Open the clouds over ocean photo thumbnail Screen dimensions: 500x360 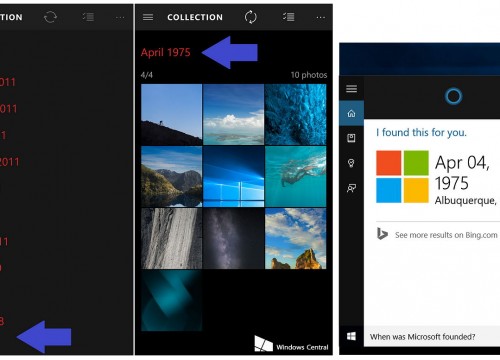click(x=233, y=114)
